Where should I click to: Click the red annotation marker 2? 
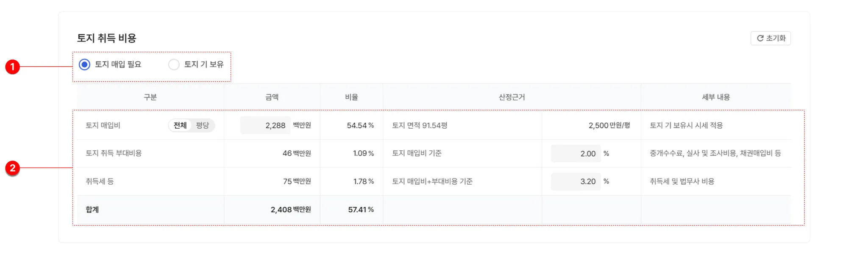tap(13, 168)
